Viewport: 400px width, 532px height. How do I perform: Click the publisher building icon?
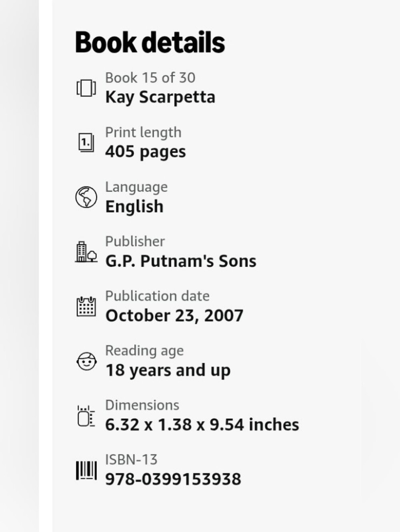coord(86,252)
